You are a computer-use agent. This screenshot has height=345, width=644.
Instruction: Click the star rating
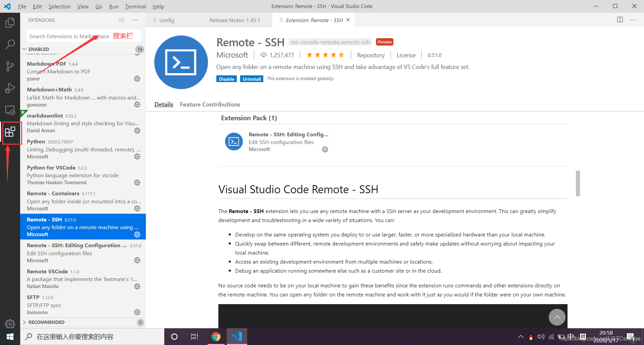point(325,55)
